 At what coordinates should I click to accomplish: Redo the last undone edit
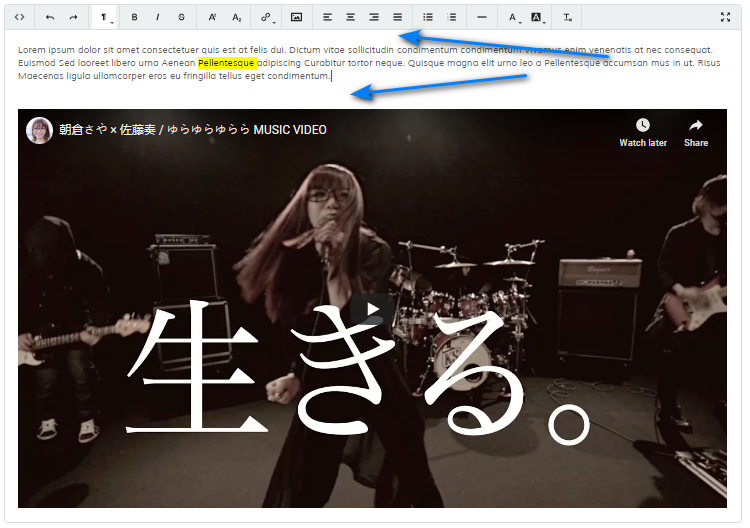73,17
